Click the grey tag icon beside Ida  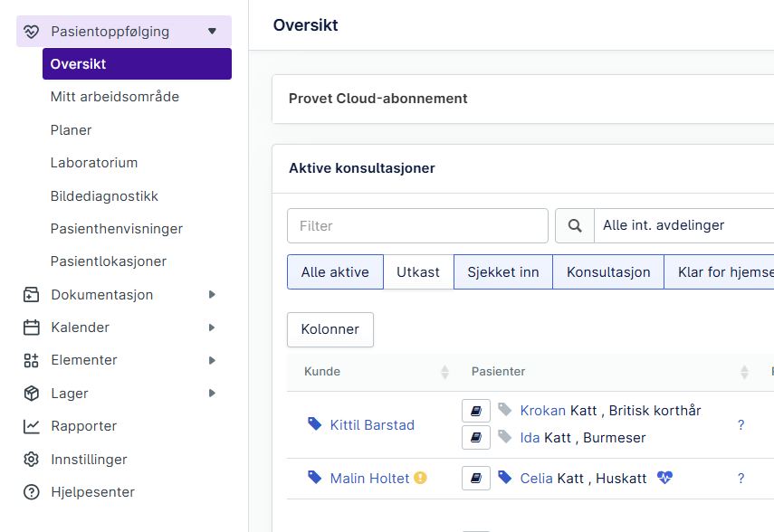(504, 436)
